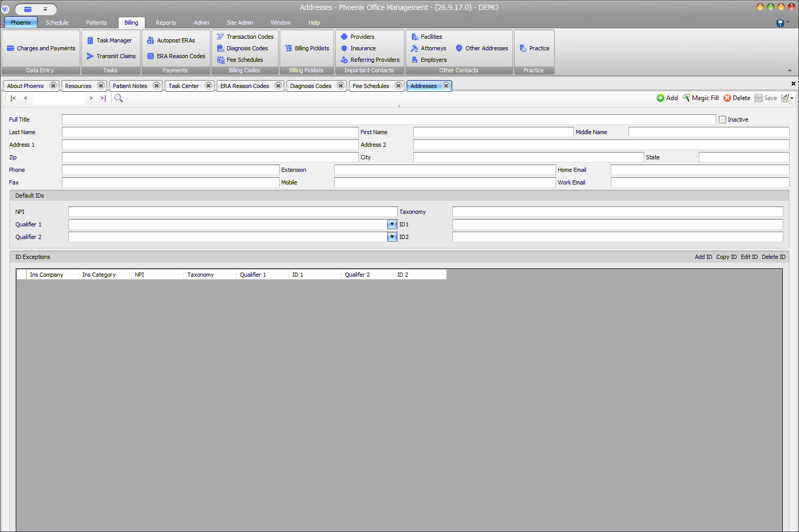Go to the last record
The image size is (799, 532).
(103, 98)
